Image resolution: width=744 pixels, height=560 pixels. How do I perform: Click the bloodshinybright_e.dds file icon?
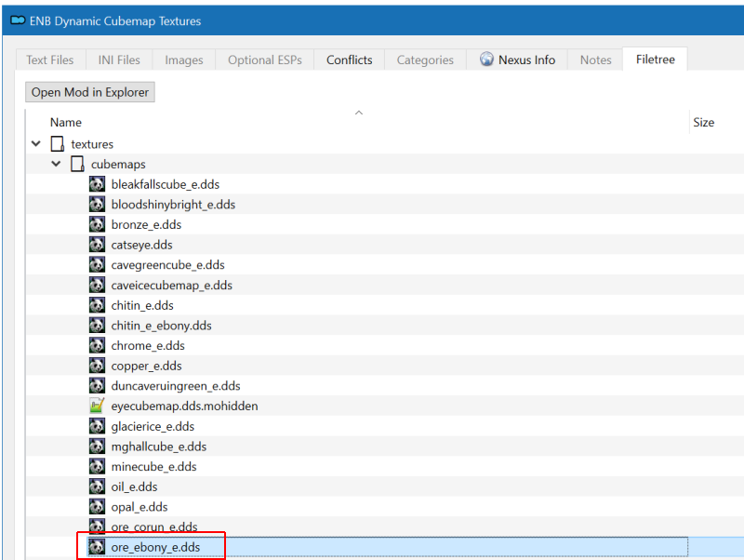click(x=97, y=205)
